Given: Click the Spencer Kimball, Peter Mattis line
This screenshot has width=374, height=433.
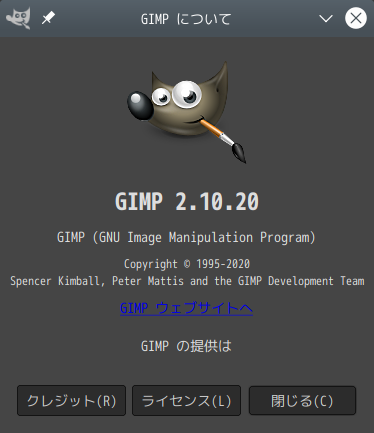Looking at the screenshot, I should tap(187, 281).
